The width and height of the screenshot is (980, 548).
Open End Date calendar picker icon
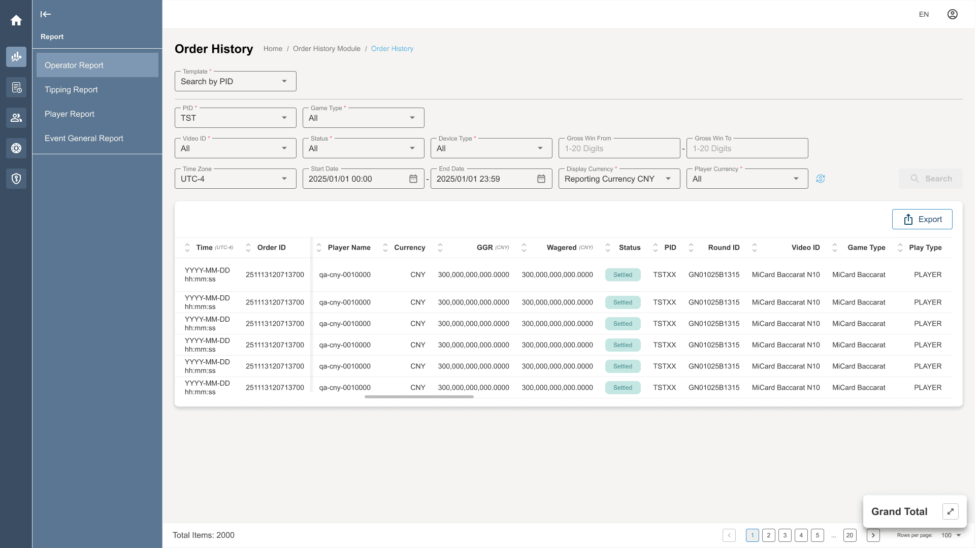coord(541,179)
